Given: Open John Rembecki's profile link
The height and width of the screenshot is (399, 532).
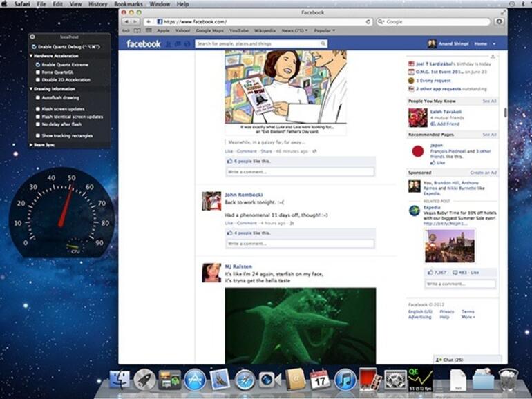Looking at the screenshot, I should [x=244, y=195].
